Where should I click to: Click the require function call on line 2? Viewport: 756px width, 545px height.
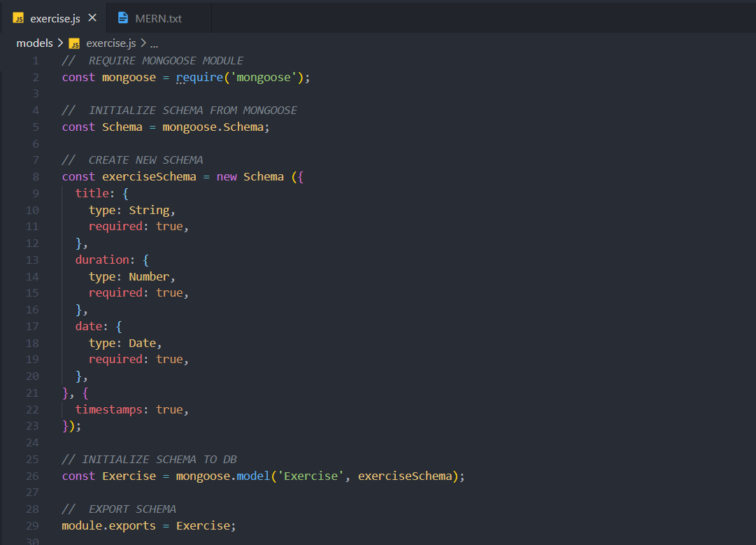coord(199,77)
